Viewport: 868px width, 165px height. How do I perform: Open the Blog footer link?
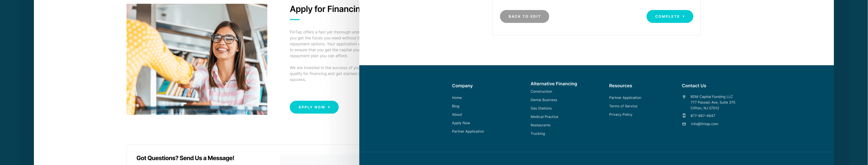coord(455,106)
